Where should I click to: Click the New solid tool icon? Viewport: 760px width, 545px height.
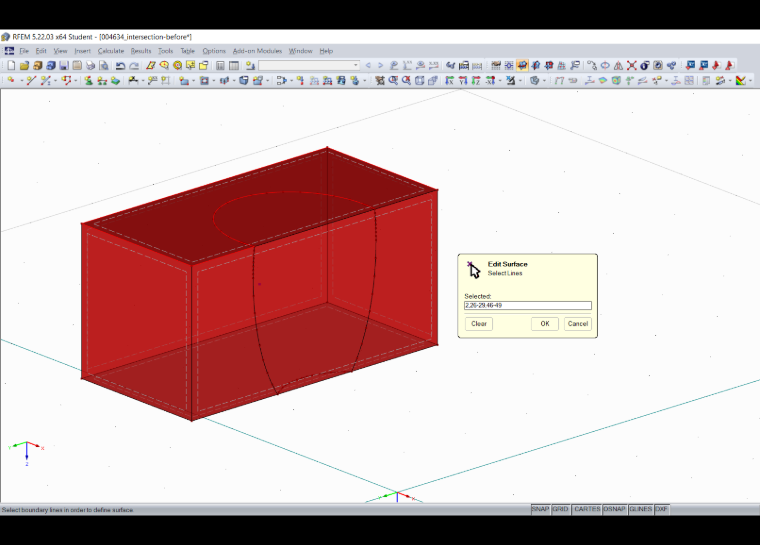[x=224, y=80]
